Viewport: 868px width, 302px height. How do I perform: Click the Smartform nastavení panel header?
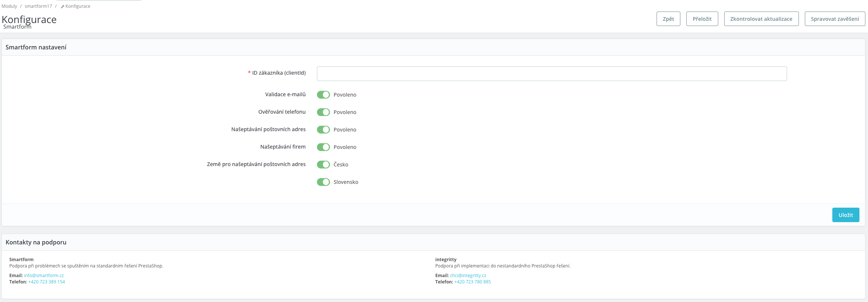pos(36,48)
